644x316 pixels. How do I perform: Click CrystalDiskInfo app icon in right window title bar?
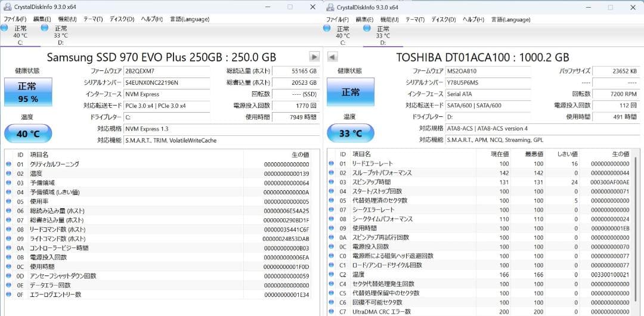tap(329, 7)
